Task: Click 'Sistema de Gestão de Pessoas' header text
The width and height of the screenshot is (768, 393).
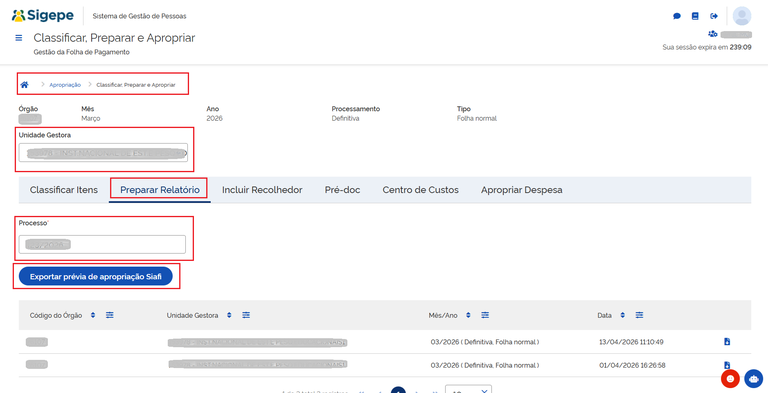Action: point(139,16)
